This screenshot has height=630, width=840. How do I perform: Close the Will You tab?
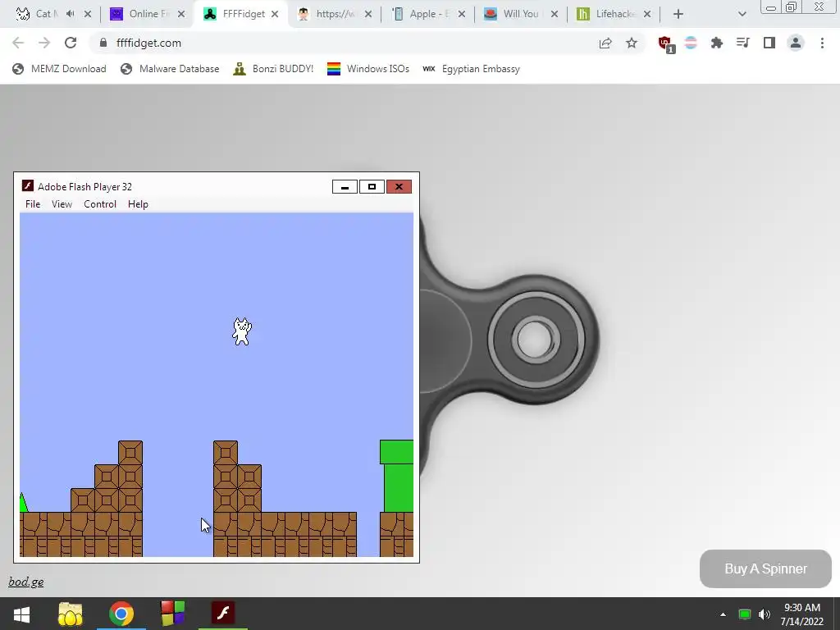[x=555, y=14]
